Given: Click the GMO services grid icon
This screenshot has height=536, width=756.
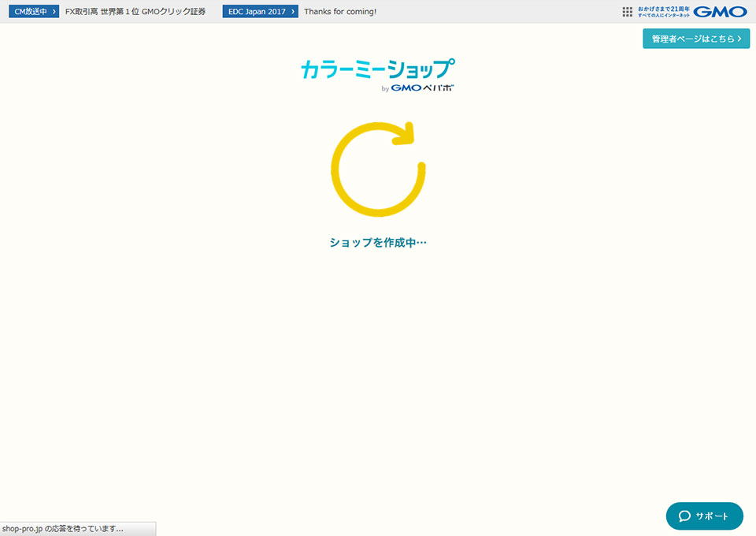Looking at the screenshot, I should click(627, 11).
